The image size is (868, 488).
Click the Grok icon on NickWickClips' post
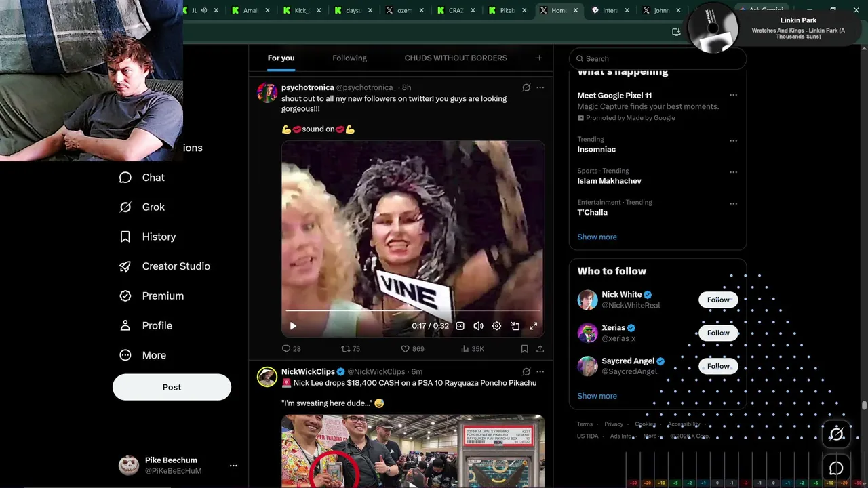pyautogui.click(x=526, y=371)
